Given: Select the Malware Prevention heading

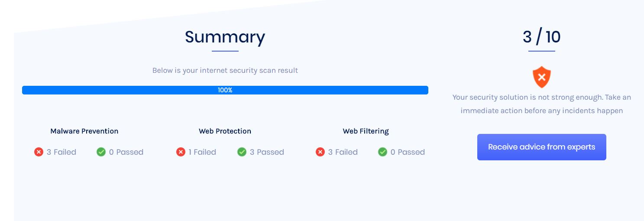Looking at the screenshot, I should (84, 131).
